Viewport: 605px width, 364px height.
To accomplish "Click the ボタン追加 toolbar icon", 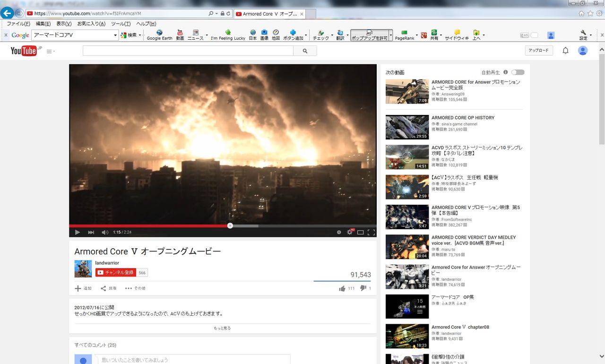I will tap(293, 35).
